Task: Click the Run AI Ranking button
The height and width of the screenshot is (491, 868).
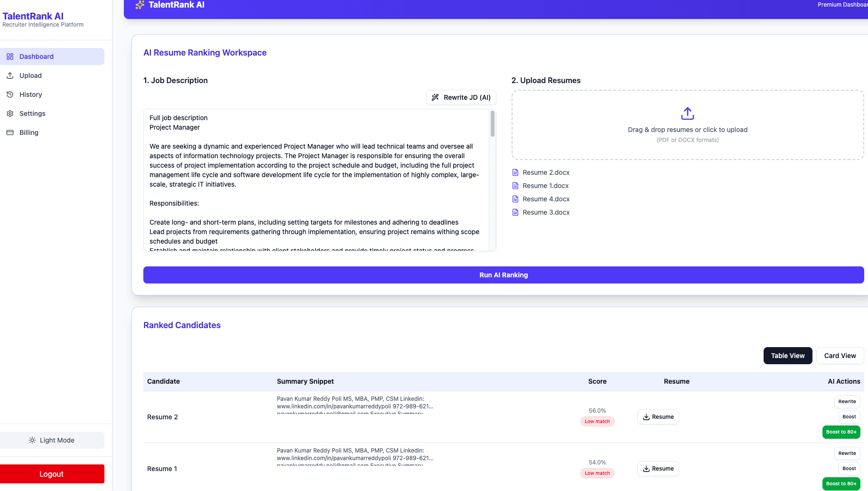Action: coord(504,274)
